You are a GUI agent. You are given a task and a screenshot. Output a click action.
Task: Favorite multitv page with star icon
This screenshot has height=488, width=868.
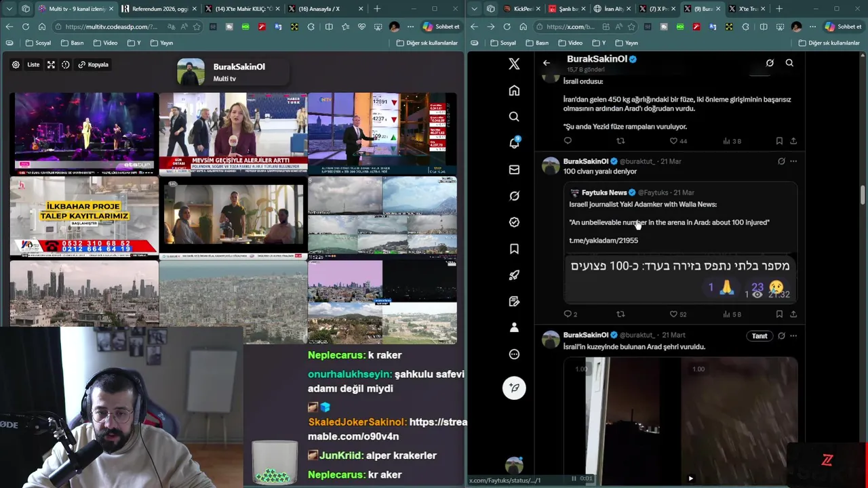(x=197, y=26)
